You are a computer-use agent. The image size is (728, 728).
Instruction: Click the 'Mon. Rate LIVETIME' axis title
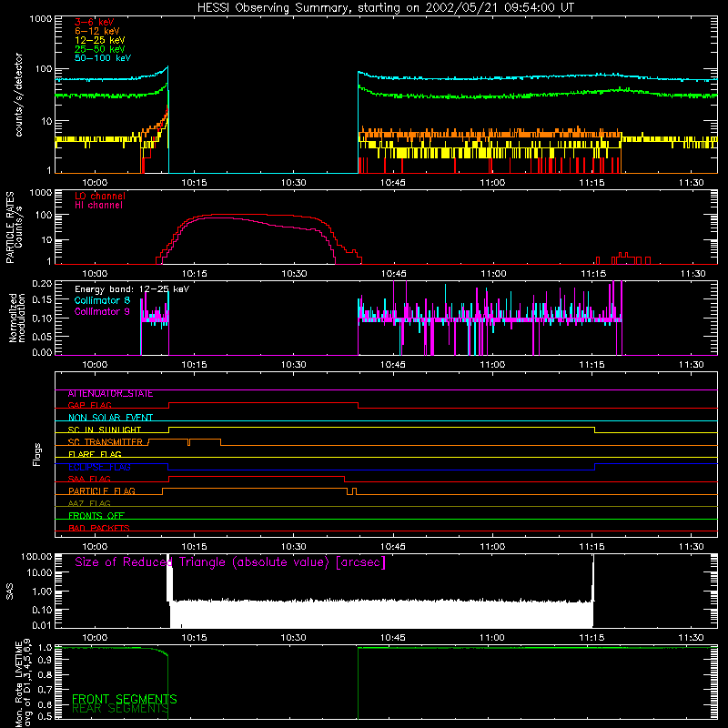click(18, 684)
